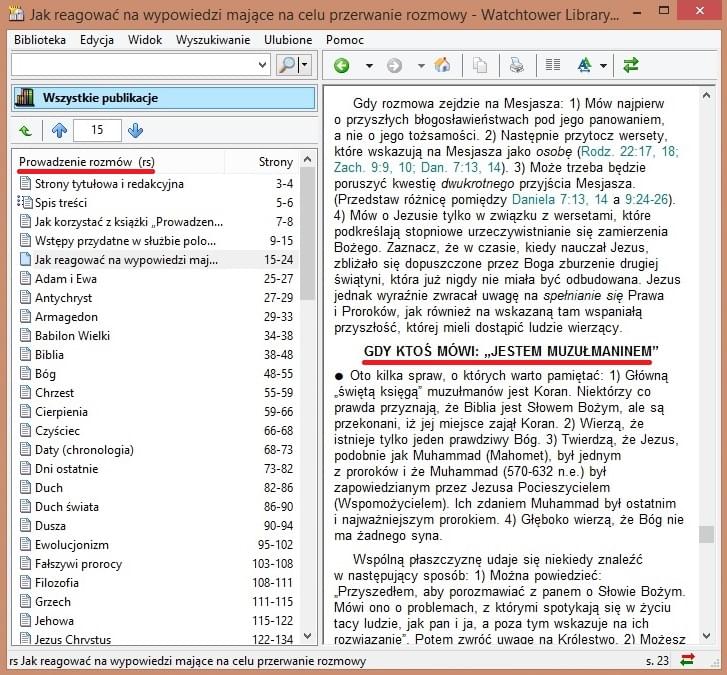
Task: Select the Armagedon chapter in list
Action: [x=67, y=316]
